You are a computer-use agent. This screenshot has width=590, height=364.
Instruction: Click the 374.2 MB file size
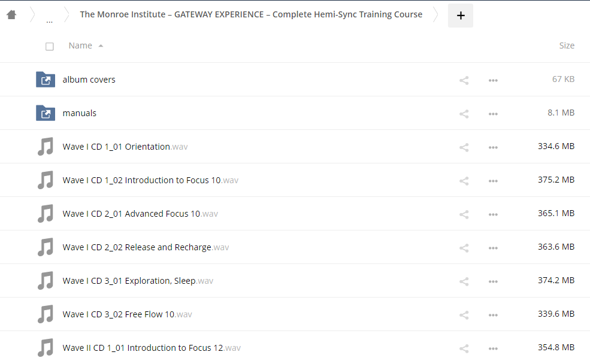pos(556,280)
